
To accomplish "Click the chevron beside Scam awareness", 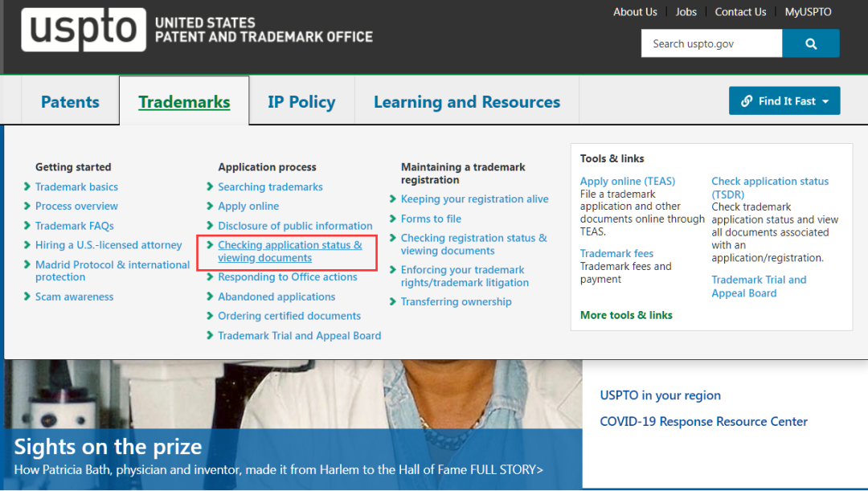I will [x=27, y=297].
